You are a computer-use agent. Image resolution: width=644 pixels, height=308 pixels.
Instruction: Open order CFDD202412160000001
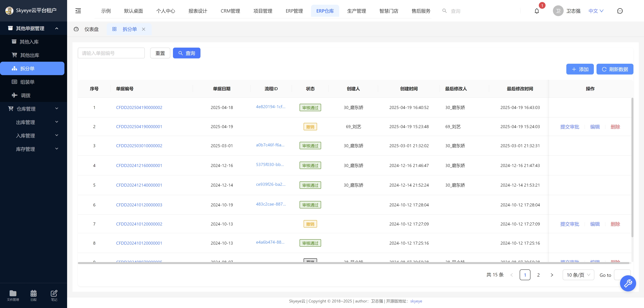139,165
